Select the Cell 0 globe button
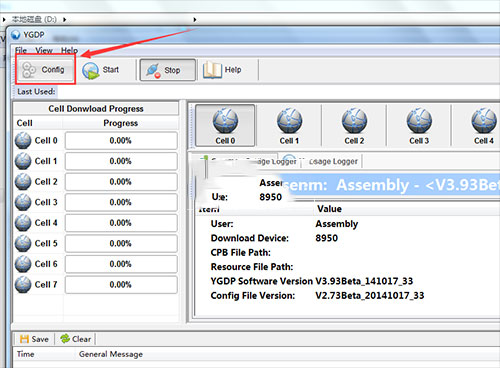Viewport: 500px width, 368px height. click(225, 125)
